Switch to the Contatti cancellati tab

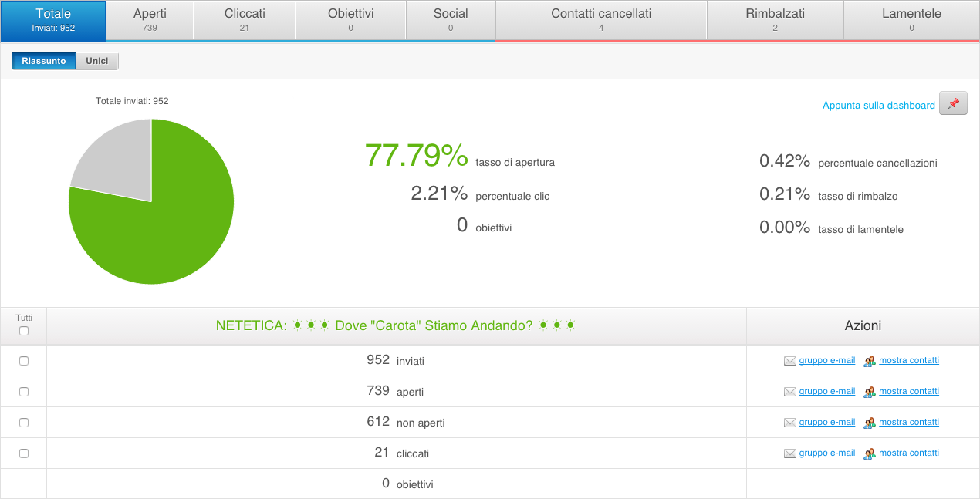click(x=600, y=20)
